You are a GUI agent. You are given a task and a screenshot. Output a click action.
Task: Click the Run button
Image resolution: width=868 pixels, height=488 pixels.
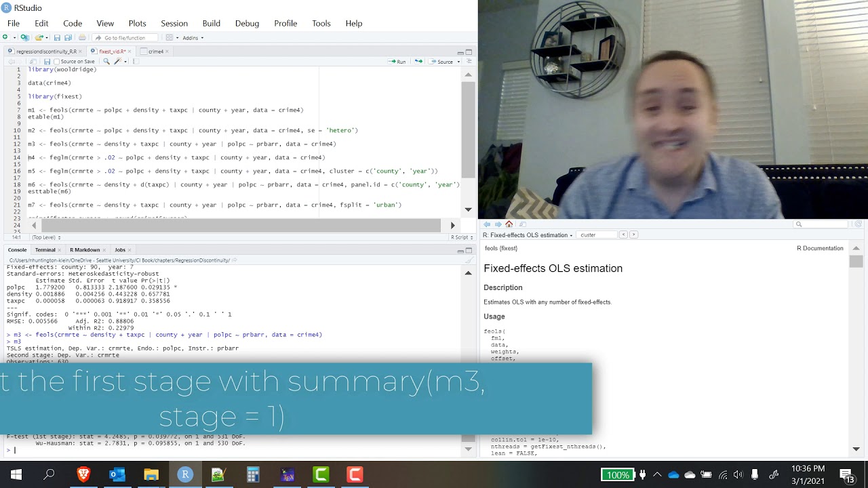click(397, 62)
